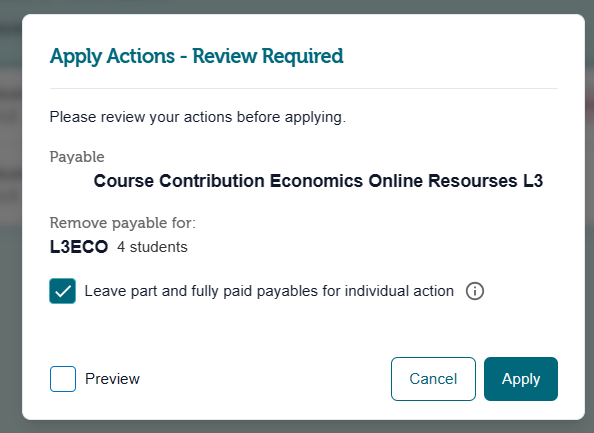The image size is (594, 433).
Task: Click the 'Remove payable for:' label
Action: pyautogui.click(x=123, y=223)
